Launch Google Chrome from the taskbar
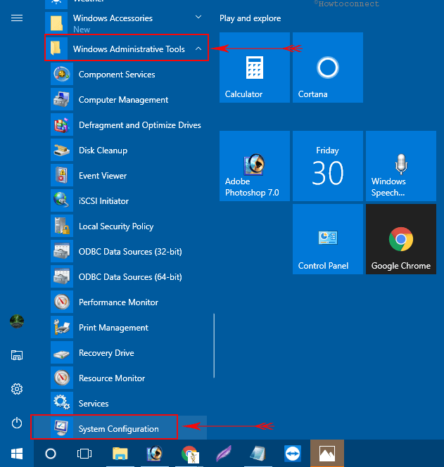 190,454
